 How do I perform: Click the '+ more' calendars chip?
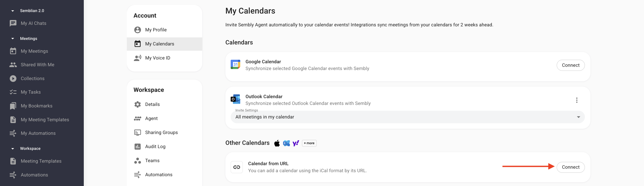[309, 143]
